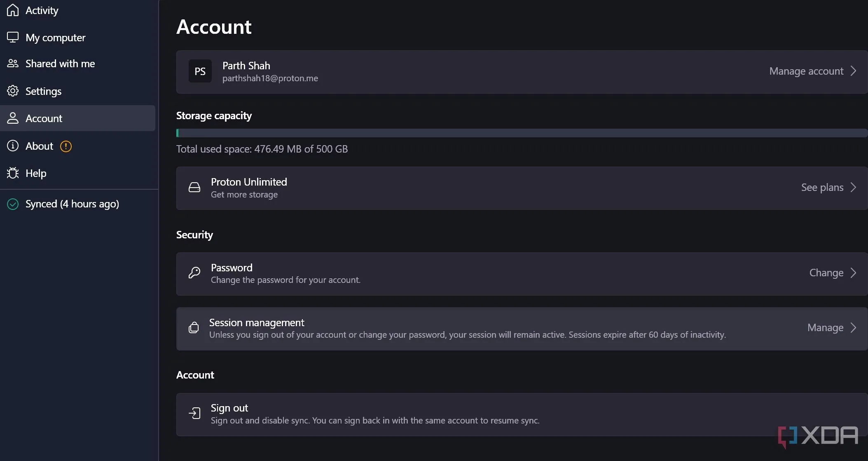This screenshot has width=868, height=461.
Task: Click the green Synced checkmark icon
Action: click(x=13, y=204)
